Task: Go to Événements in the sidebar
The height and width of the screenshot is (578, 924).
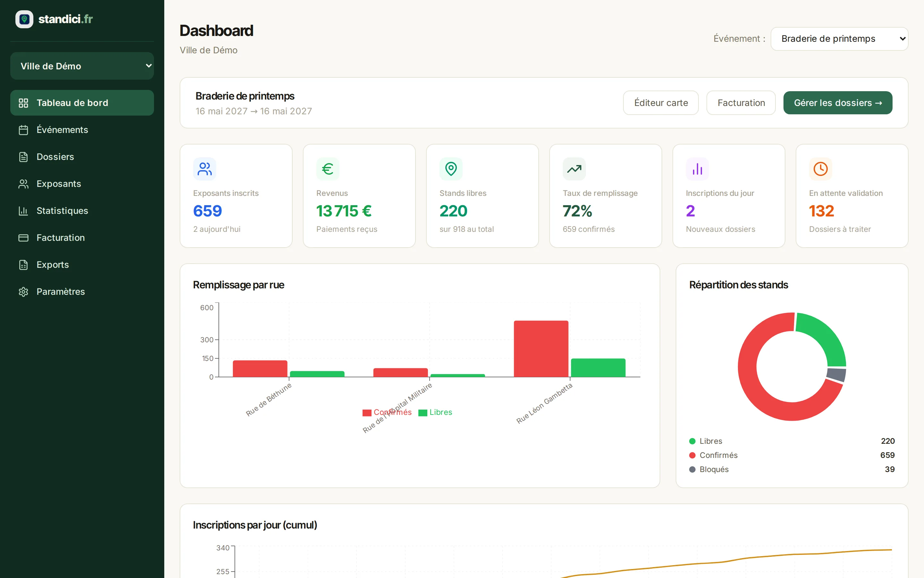Action: click(82, 130)
